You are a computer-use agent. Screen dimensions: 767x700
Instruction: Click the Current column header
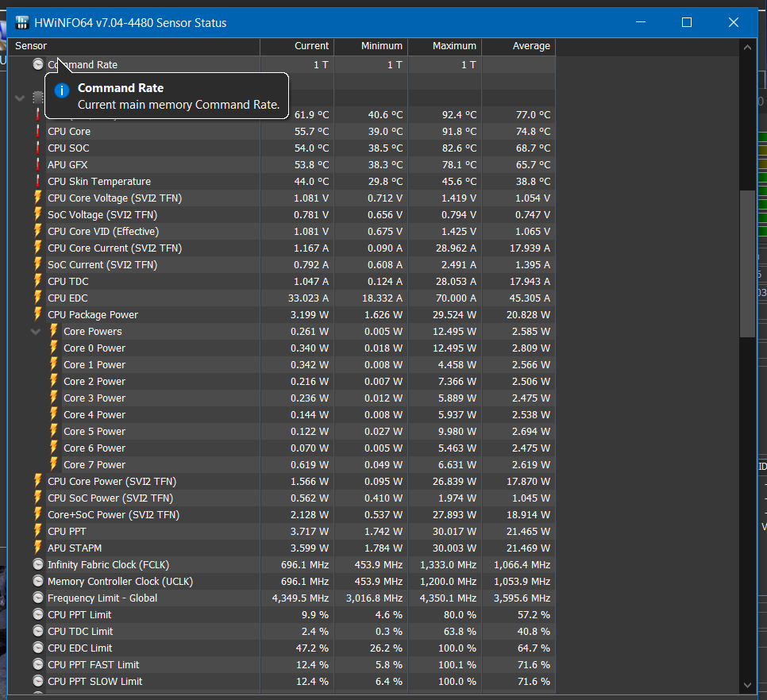(x=297, y=46)
